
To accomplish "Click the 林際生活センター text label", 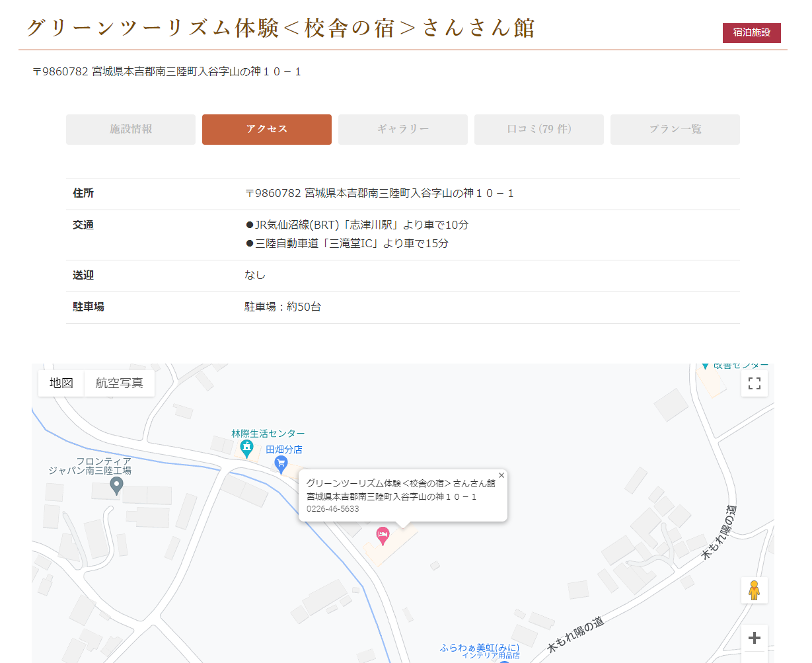I will tap(268, 434).
